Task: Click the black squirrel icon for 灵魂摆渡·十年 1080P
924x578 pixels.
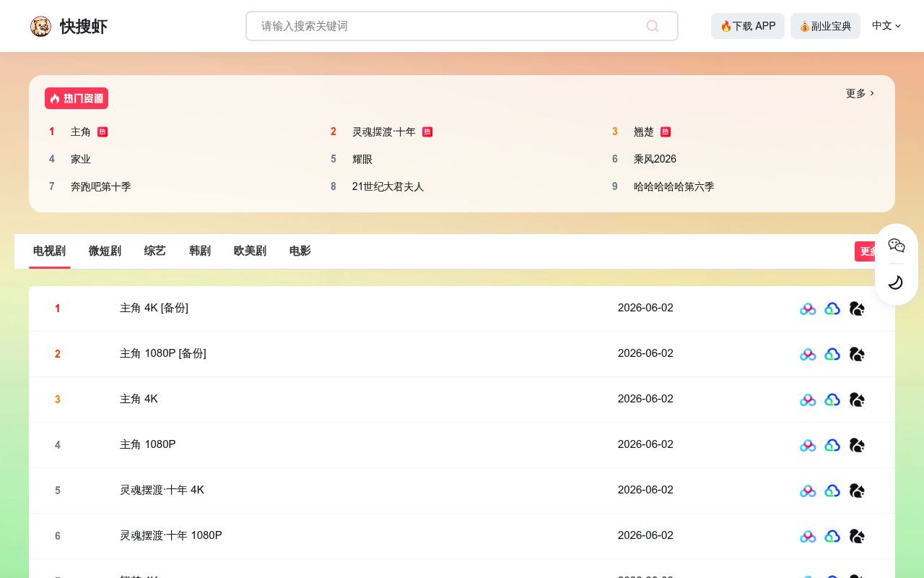Action: point(857,536)
